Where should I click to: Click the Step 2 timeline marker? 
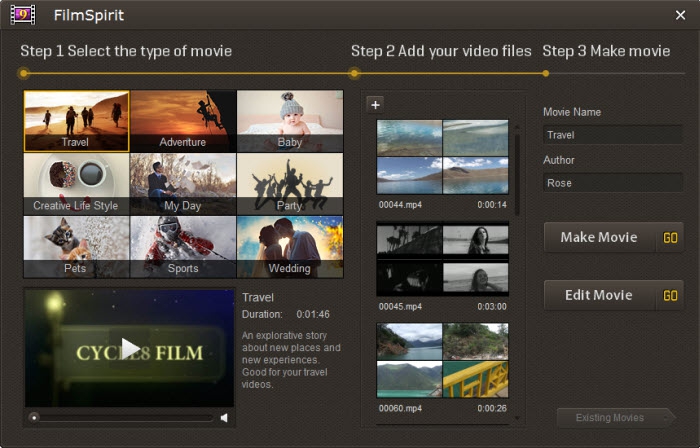pos(354,73)
